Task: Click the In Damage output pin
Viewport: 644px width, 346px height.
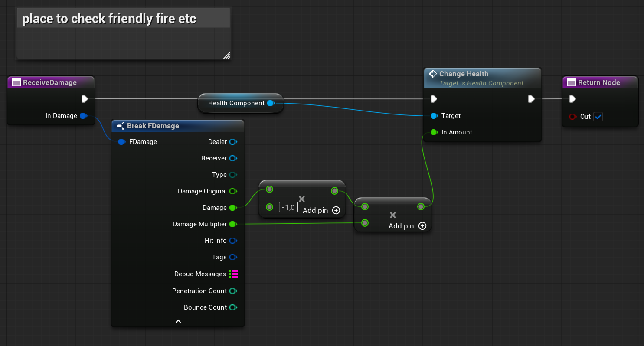Action: point(83,116)
